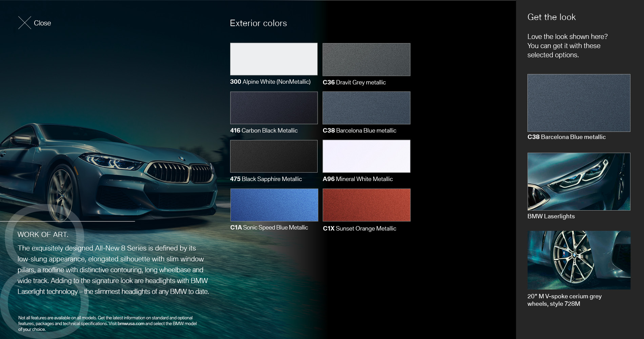The width and height of the screenshot is (644, 339).
Task: Click the '300 Alpine White (NonMetallic)' label
Action: click(x=270, y=82)
